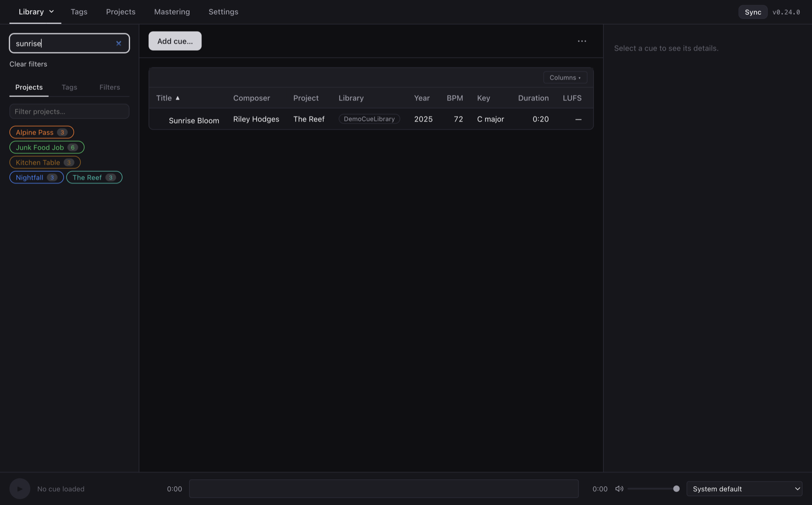812x505 pixels.
Task: Click the Add cue... button
Action: click(175, 41)
